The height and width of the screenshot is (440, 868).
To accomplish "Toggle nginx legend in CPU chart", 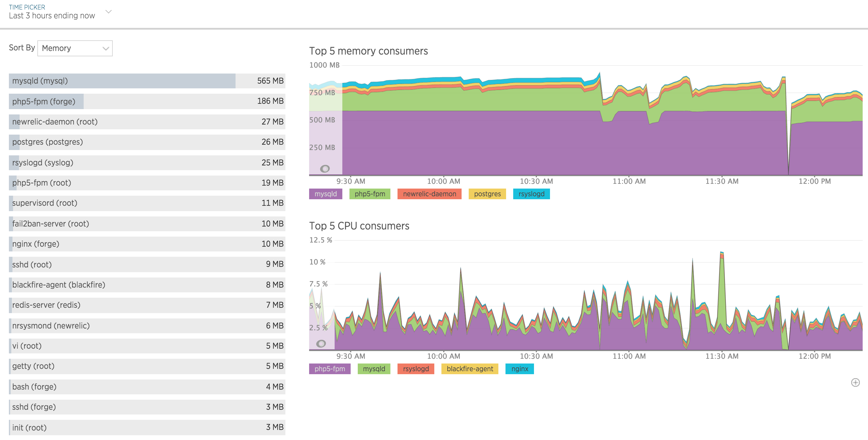I will pos(520,369).
